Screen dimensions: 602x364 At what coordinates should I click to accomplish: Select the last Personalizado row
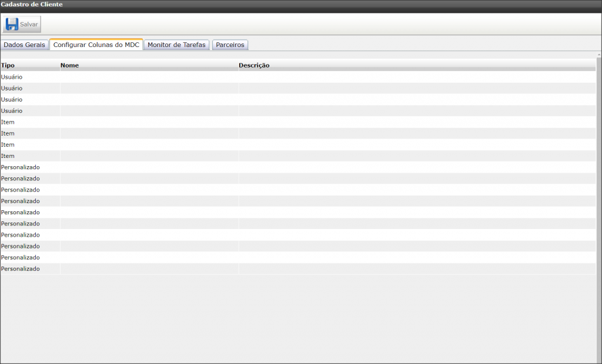pos(298,269)
